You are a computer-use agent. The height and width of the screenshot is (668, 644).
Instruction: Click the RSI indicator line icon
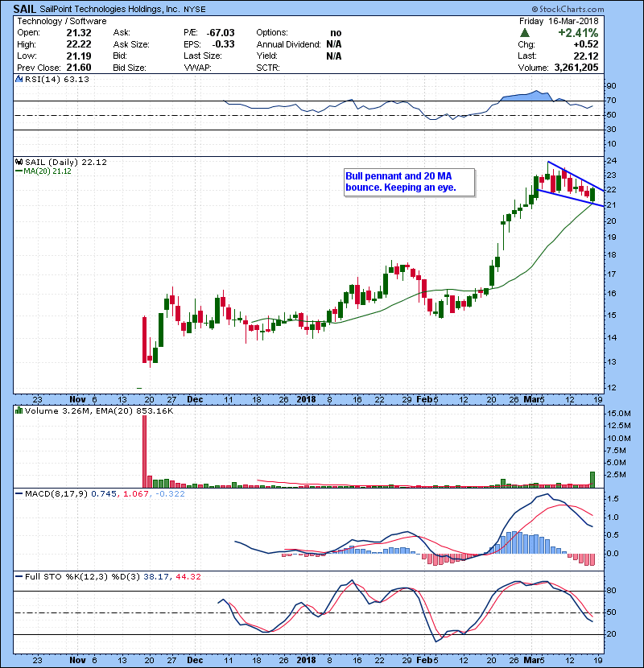[19, 79]
